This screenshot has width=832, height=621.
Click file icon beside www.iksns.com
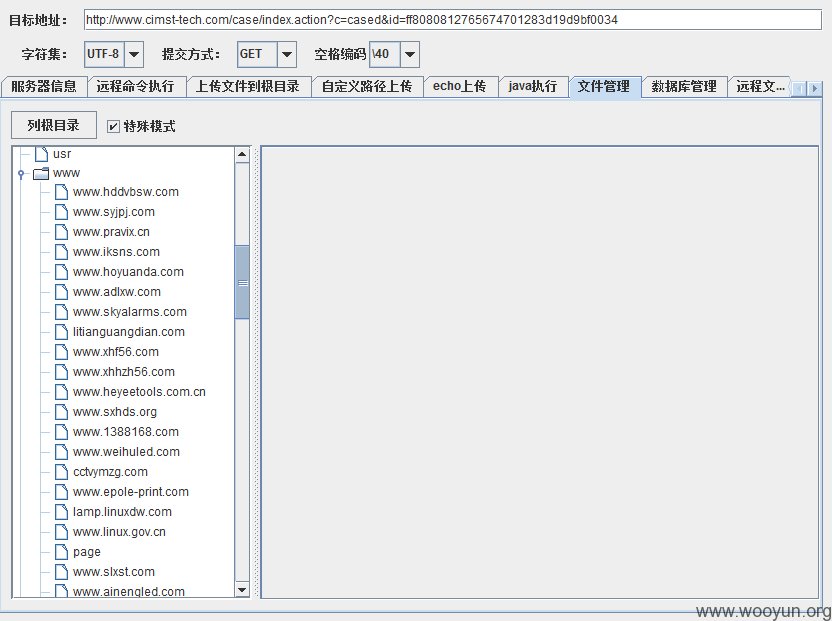coord(62,252)
